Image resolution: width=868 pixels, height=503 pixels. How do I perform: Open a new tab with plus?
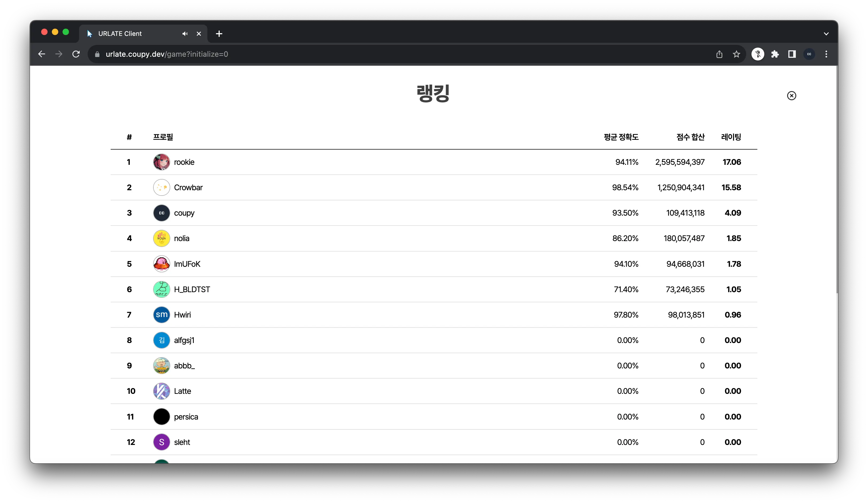point(219,34)
